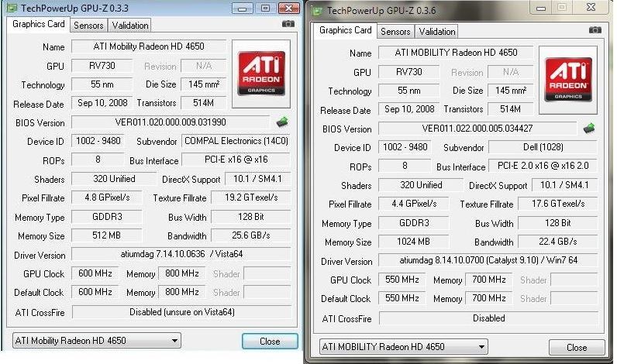This screenshot has height=364, width=617.
Task: Click the GPU-Z 0.3.6 title bar app icon
Action: click(x=317, y=11)
